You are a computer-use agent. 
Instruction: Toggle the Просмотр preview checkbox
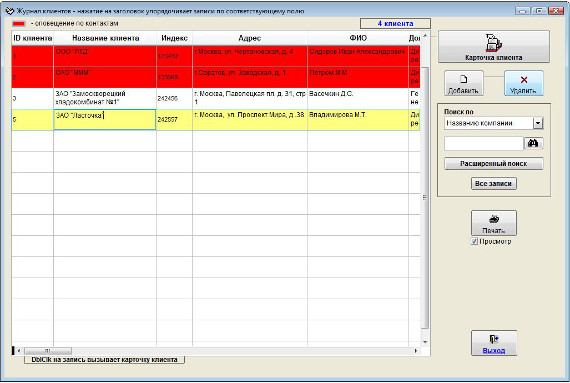(474, 241)
